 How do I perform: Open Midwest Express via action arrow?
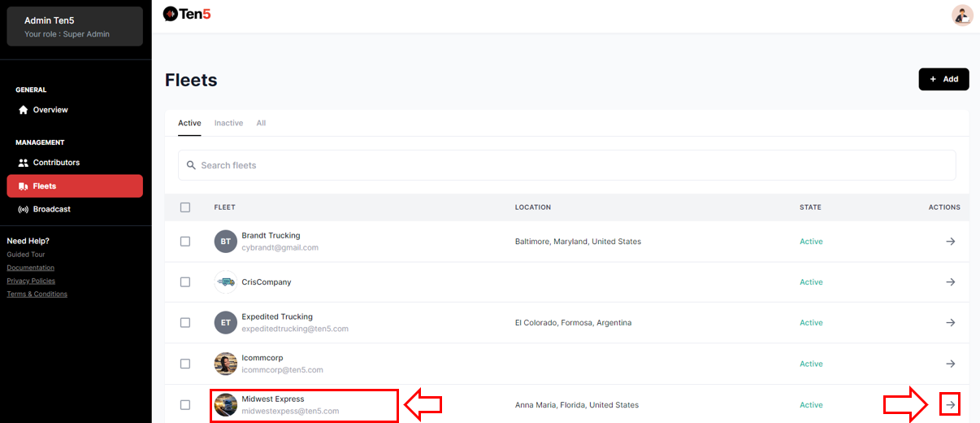tap(950, 404)
